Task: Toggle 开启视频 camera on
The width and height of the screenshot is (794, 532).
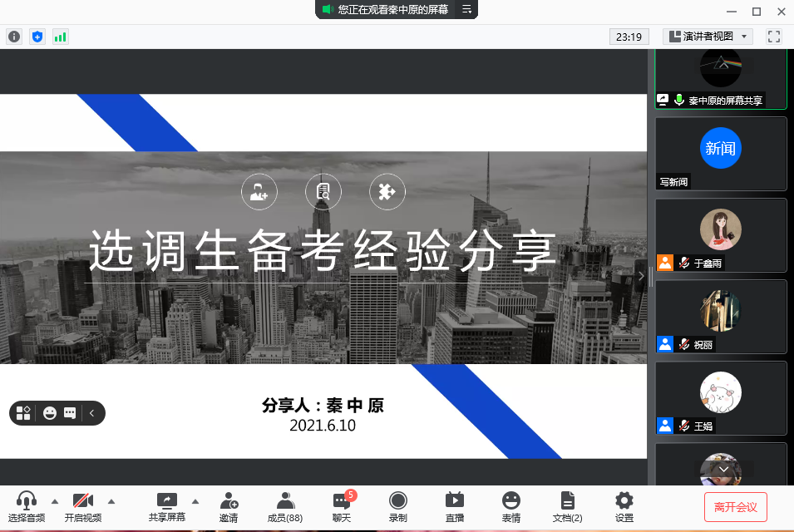Action: (x=83, y=507)
